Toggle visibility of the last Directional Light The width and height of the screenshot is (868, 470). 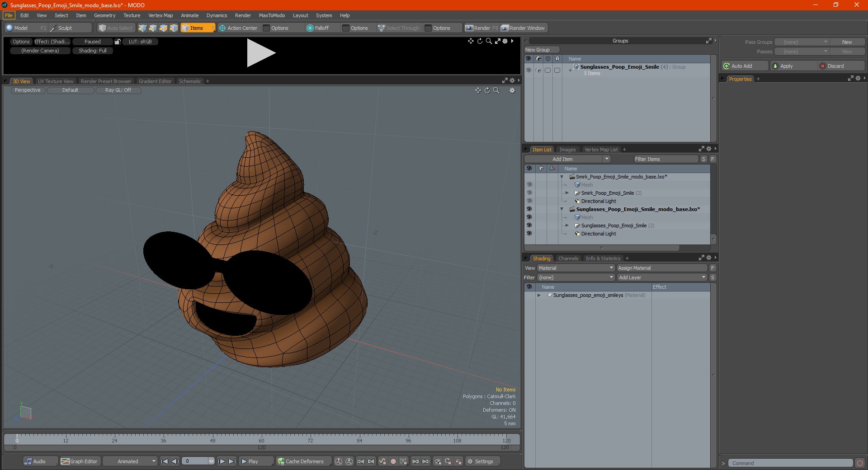(x=529, y=233)
